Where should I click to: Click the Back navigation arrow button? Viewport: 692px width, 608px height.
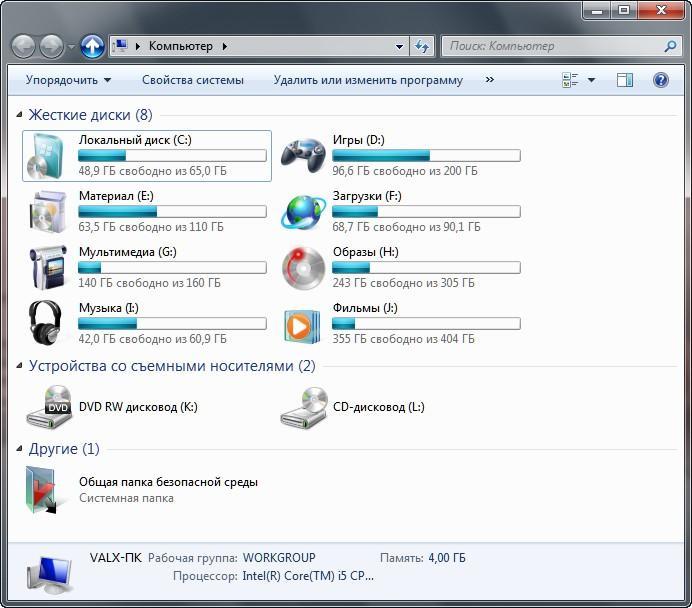coord(23,46)
